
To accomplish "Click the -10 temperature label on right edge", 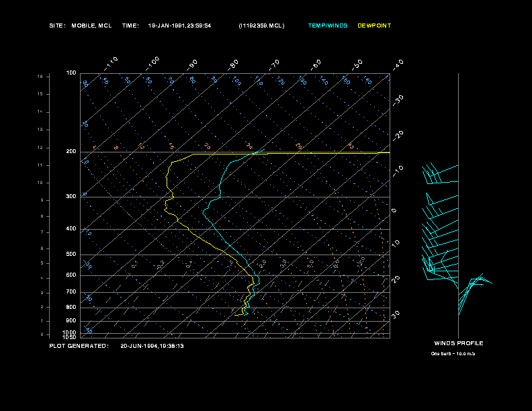I will click(398, 171).
